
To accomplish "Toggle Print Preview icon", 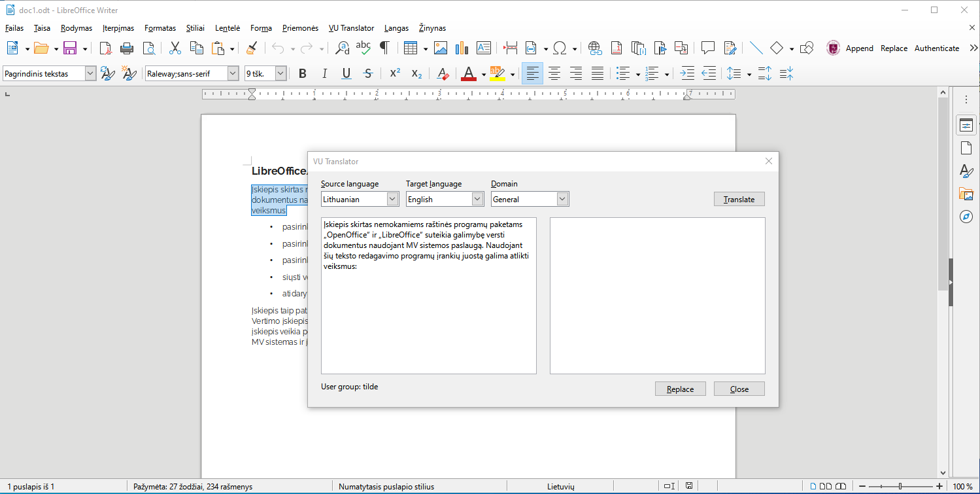I will [x=148, y=48].
